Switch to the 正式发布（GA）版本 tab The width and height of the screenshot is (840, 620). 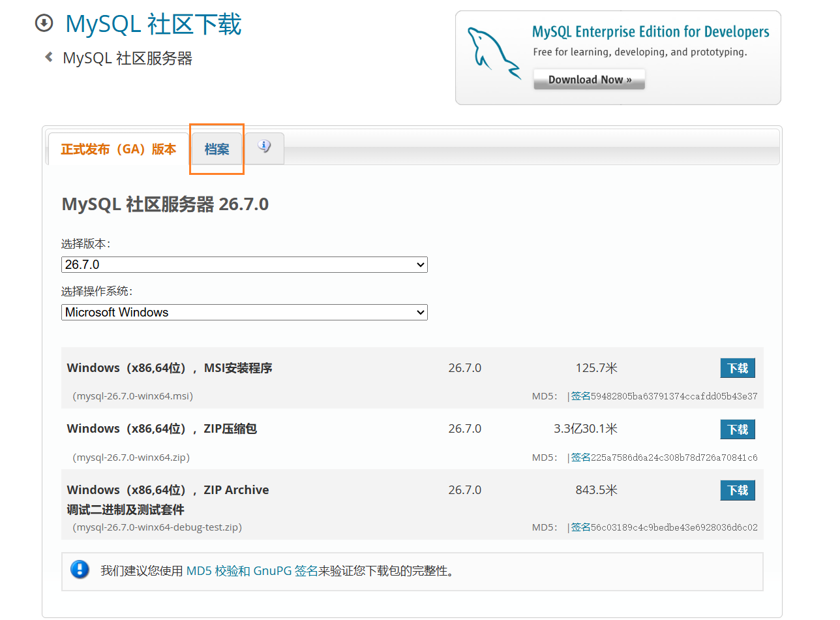[118, 149]
